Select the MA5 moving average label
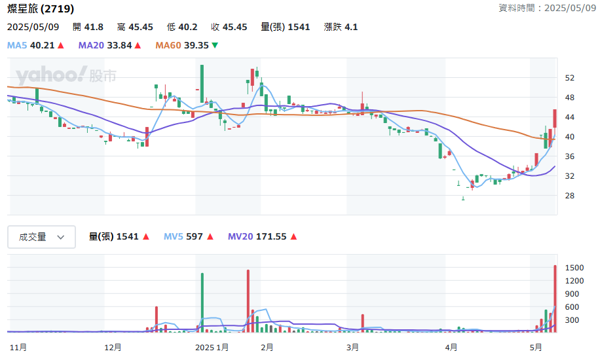Viewport: 598px width, 364px height. click(17, 45)
